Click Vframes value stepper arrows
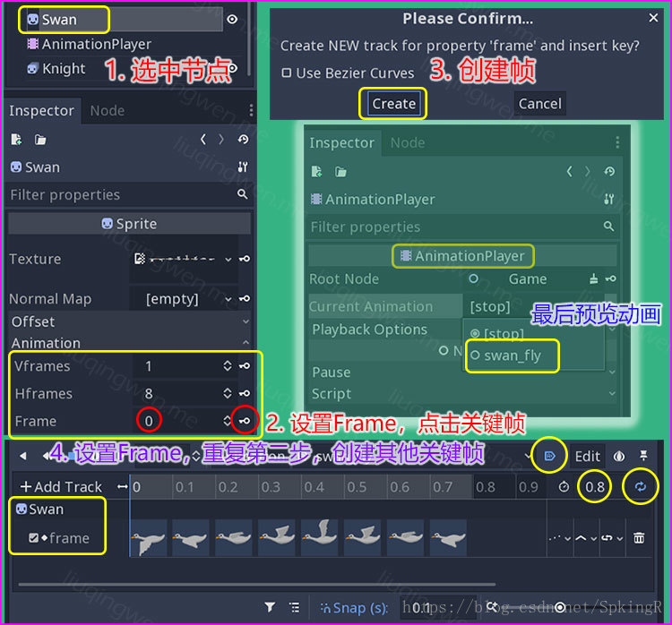 coord(228,366)
